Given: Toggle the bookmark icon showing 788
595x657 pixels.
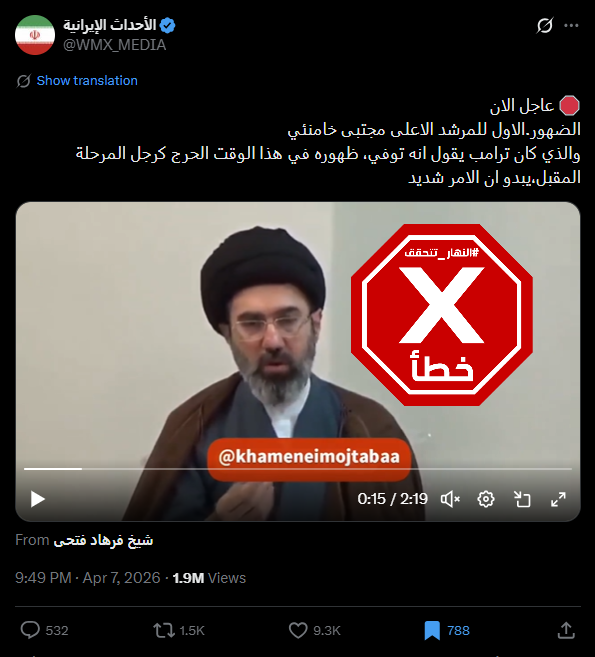Looking at the screenshot, I should [x=432, y=630].
